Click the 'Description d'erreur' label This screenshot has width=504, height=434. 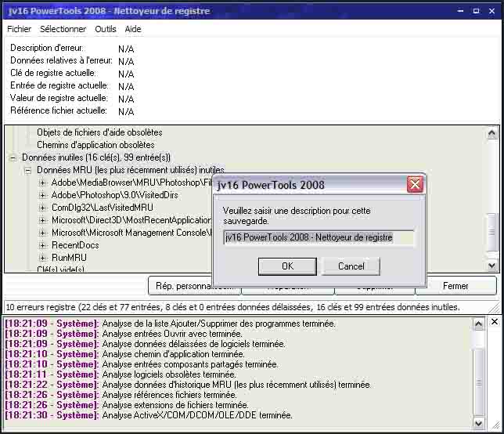pyautogui.click(x=47, y=48)
